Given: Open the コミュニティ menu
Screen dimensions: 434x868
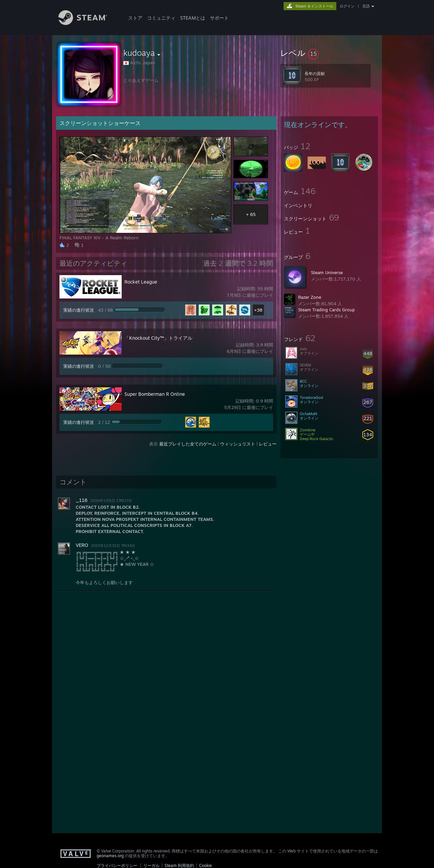Looking at the screenshot, I should pos(161,18).
